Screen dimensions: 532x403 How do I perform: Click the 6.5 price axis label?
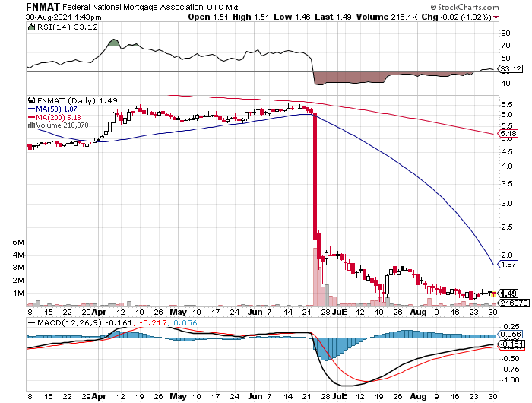pos(507,104)
